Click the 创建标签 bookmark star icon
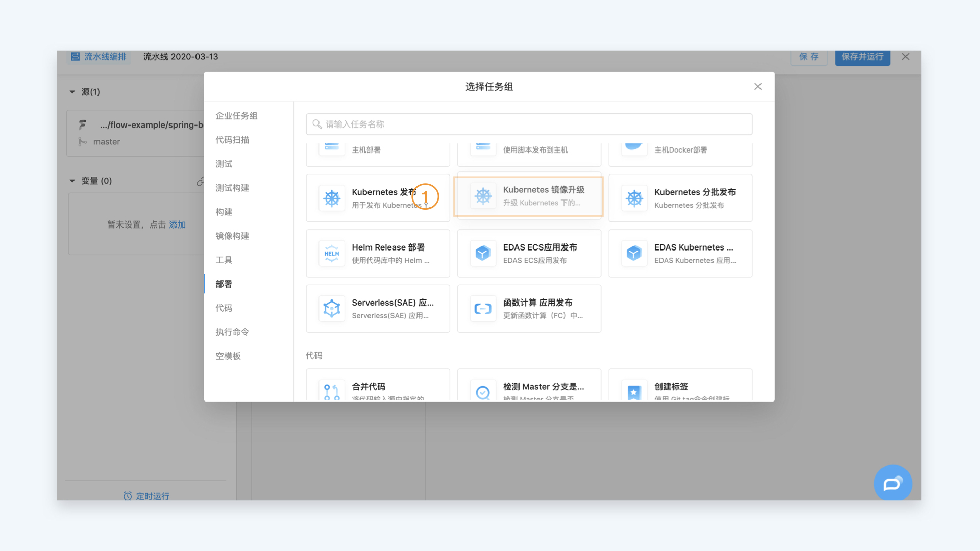Viewport: 980px width, 551px height. (634, 392)
